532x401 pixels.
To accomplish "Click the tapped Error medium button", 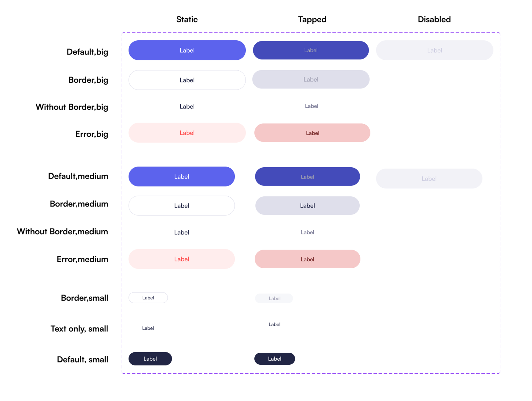I will pyautogui.click(x=307, y=259).
